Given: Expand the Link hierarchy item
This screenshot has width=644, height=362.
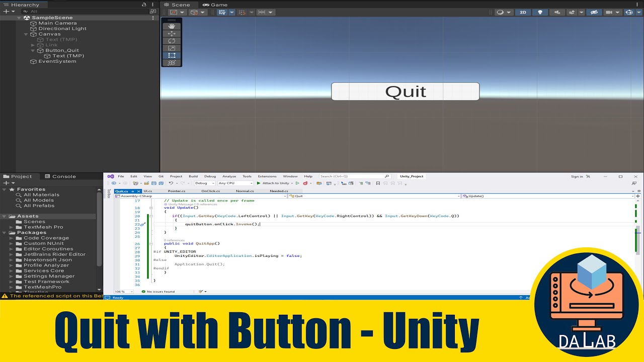Looking at the screenshot, I should (34, 45).
